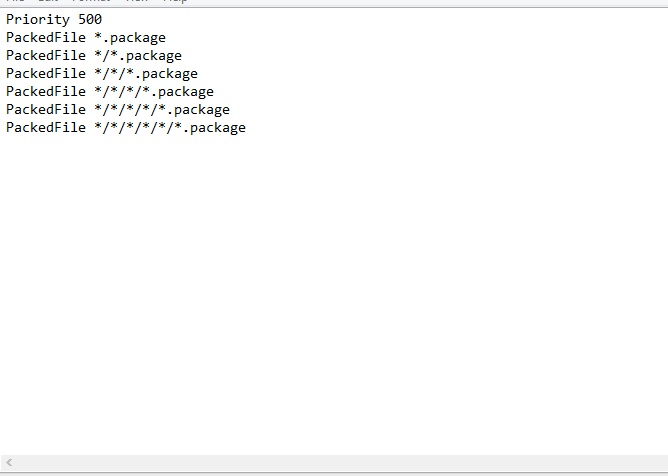This screenshot has height=476, width=668.
Task: Click the */*/*/*/*/*.package pattern on last line
Action: [x=170, y=127]
